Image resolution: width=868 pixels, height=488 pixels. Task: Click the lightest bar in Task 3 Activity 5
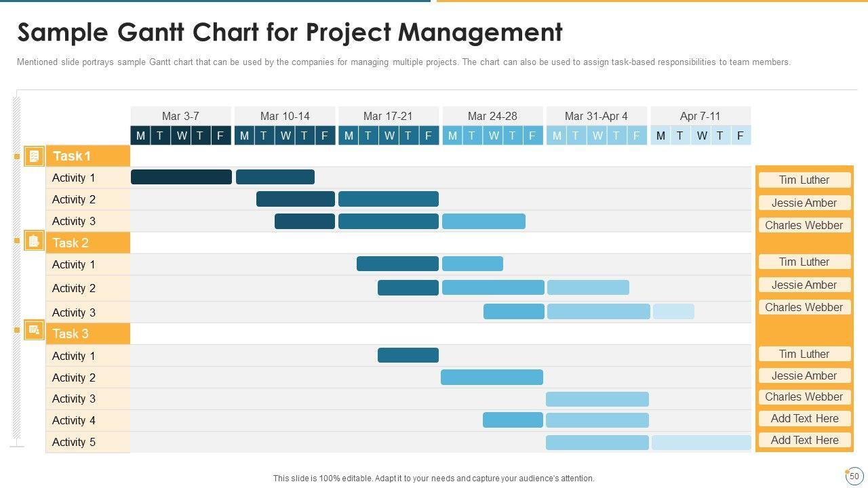click(701, 443)
